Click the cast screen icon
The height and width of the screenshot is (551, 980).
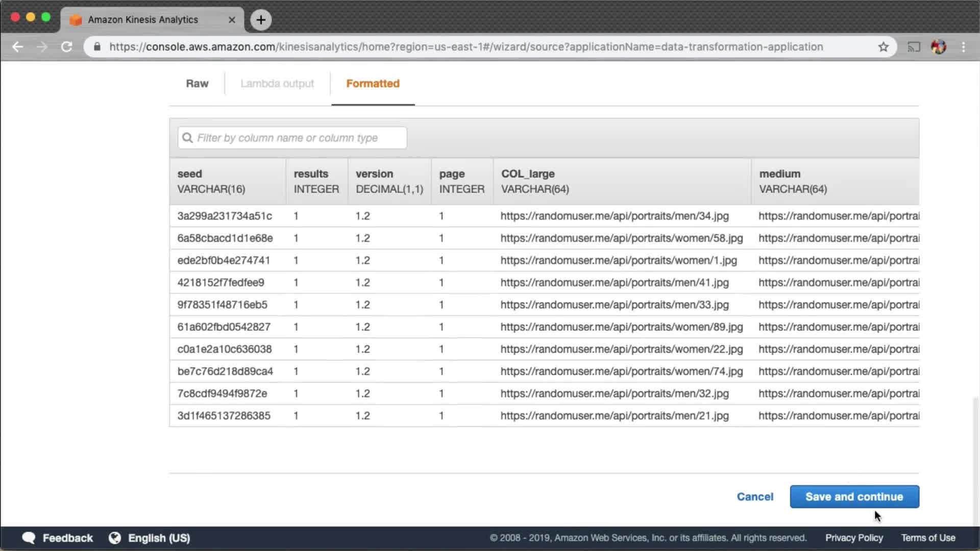(x=913, y=47)
